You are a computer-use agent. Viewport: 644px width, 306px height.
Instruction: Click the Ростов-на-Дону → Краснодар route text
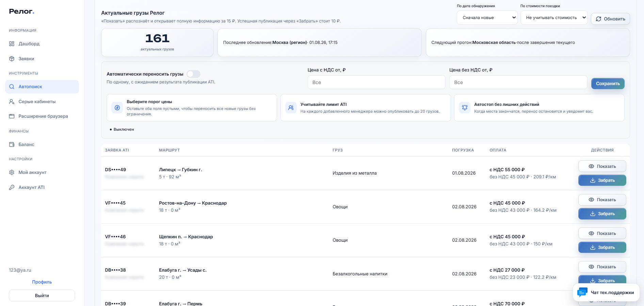193,203
